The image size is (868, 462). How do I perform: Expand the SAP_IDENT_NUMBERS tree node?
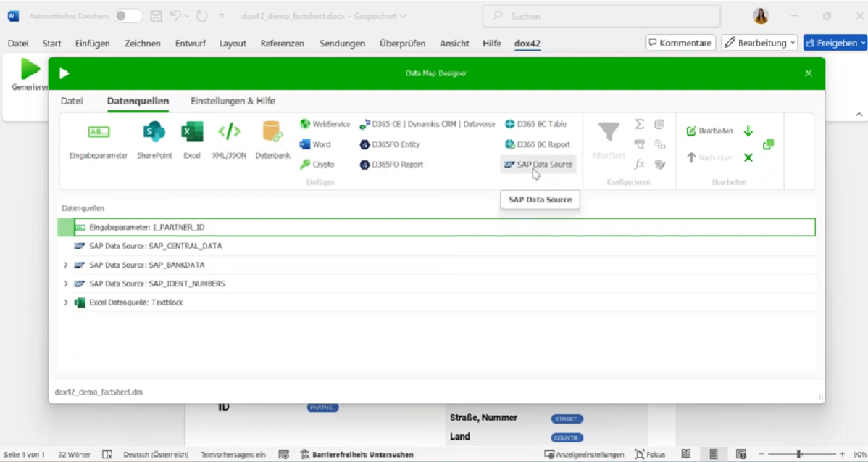(66, 284)
